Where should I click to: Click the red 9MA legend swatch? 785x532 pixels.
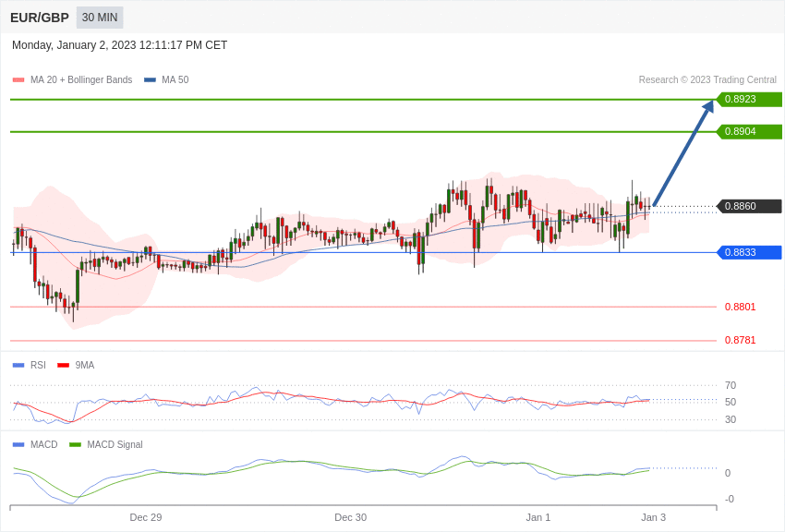click(64, 366)
